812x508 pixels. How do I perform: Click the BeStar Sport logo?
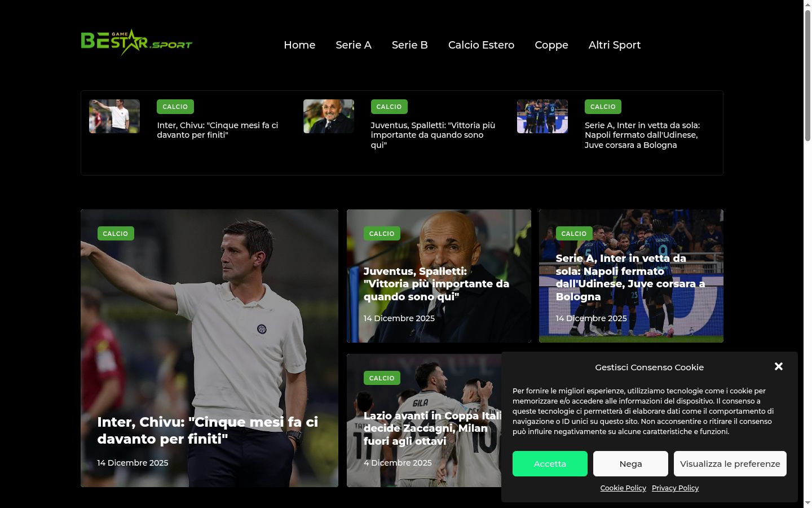[x=136, y=42]
